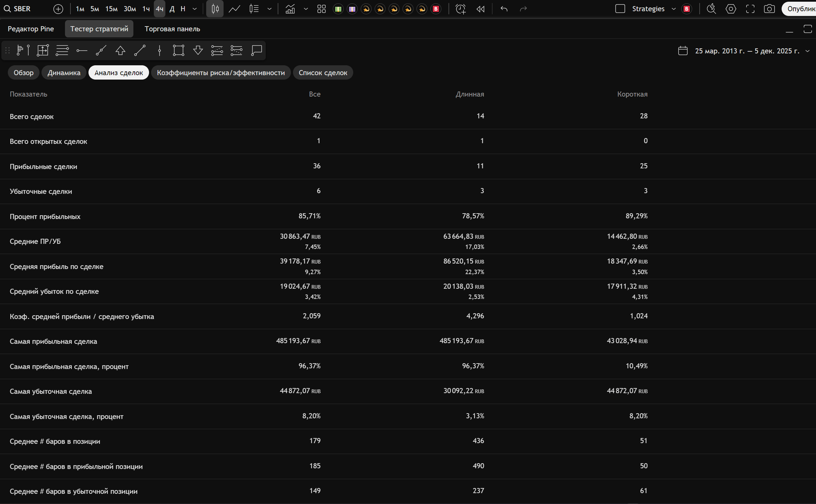Open chart settings hexagon icon
The height and width of the screenshot is (504, 816).
point(731,9)
